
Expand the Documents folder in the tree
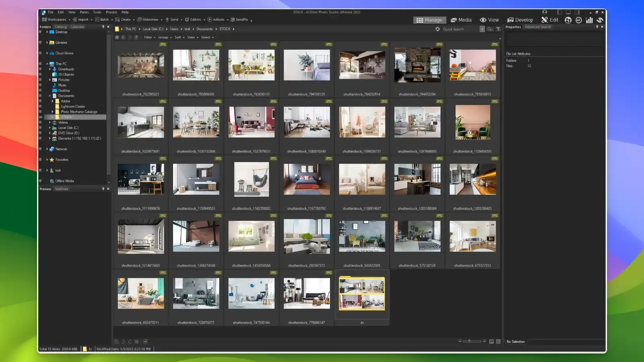pos(50,96)
